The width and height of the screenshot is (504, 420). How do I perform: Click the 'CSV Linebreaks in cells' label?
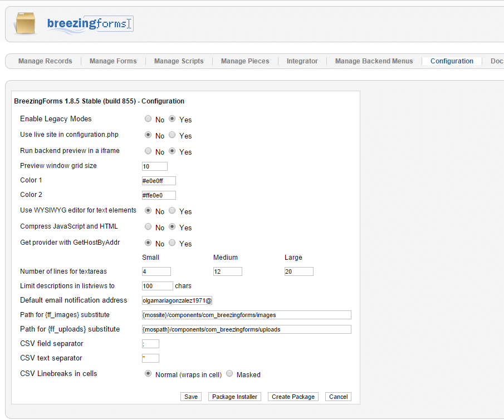[58, 373]
